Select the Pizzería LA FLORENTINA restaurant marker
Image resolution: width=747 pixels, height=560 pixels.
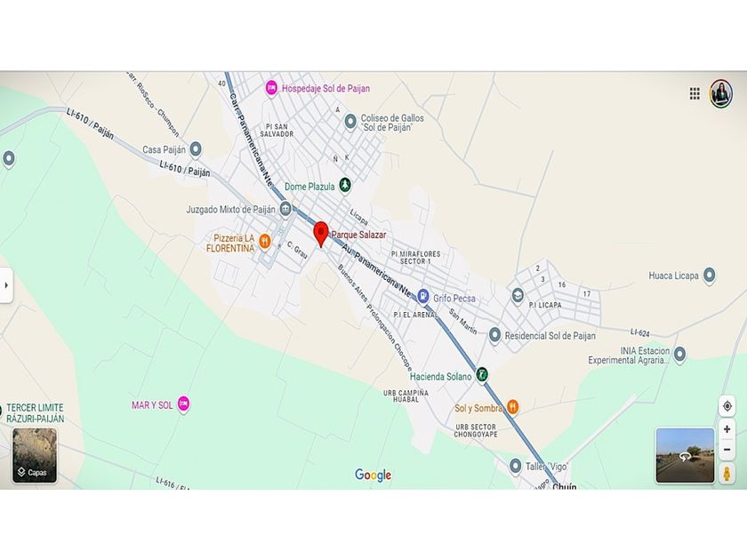click(264, 242)
